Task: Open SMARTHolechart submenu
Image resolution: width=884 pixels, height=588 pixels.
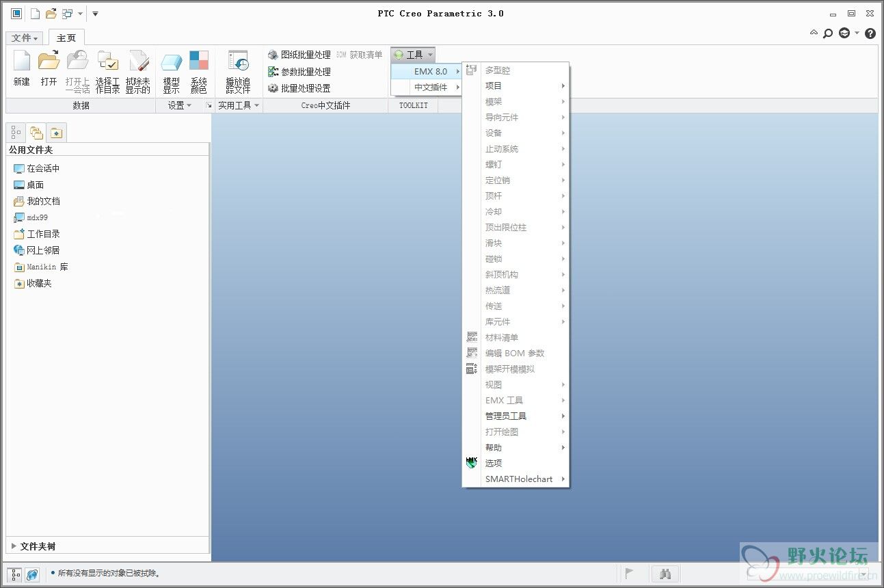Action: point(516,479)
